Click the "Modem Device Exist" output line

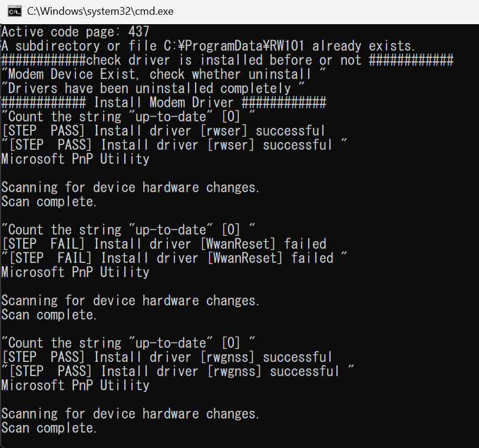point(163,74)
